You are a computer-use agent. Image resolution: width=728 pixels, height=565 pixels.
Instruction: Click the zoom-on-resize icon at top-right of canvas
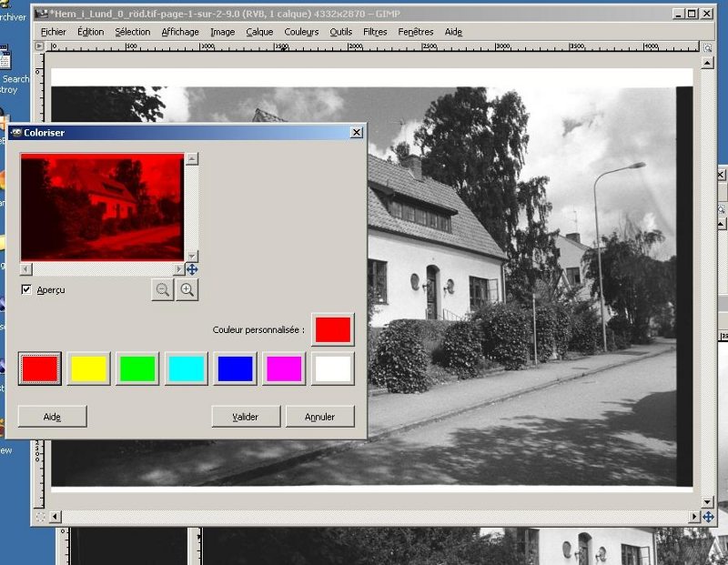point(708,46)
